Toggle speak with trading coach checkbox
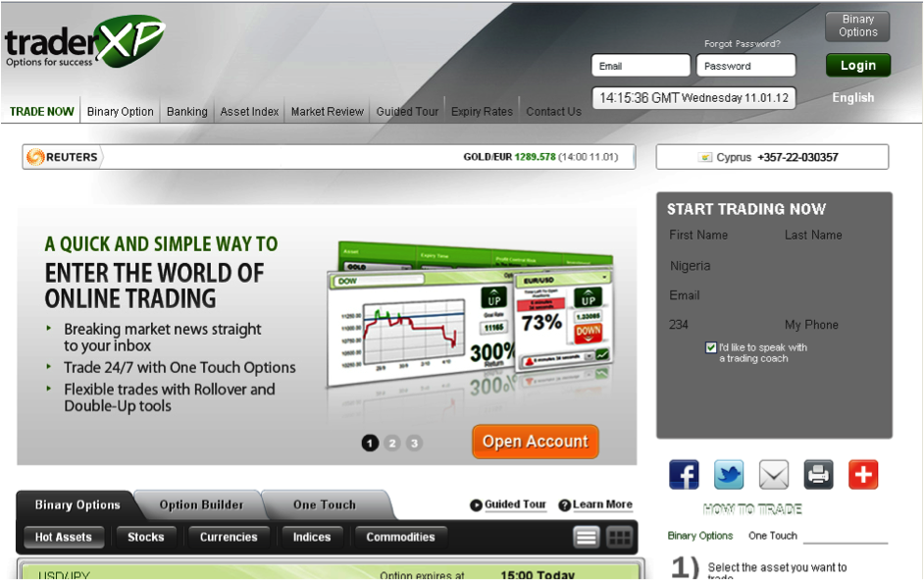This screenshot has width=924, height=580. [x=711, y=347]
